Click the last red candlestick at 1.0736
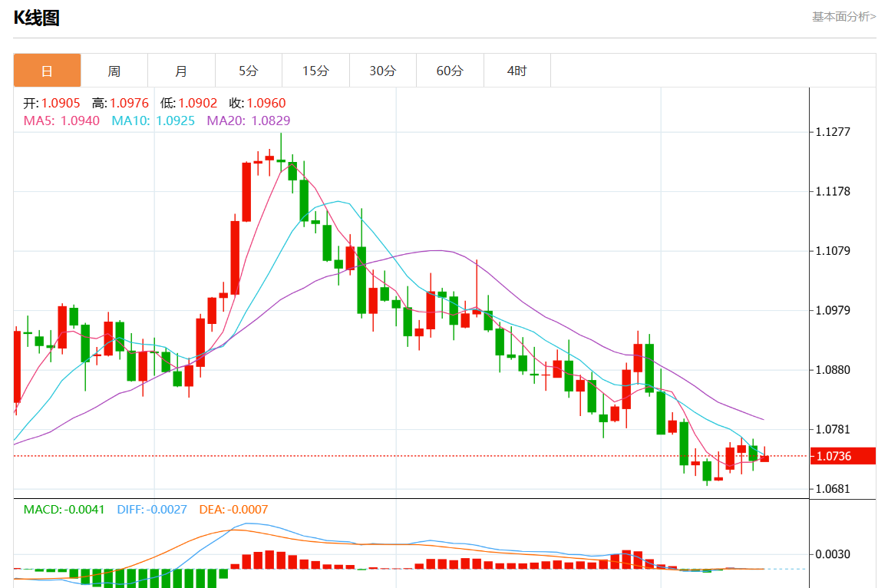 [764, 458]
